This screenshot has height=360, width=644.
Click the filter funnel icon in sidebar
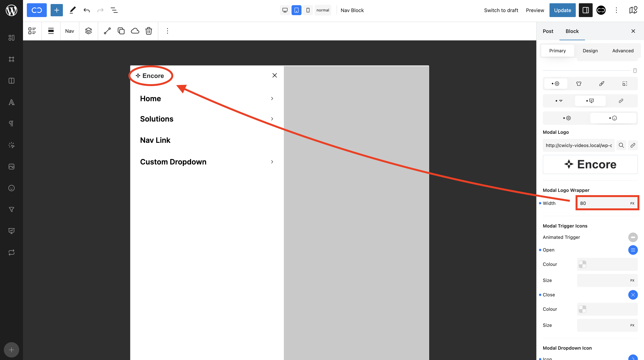11,210
